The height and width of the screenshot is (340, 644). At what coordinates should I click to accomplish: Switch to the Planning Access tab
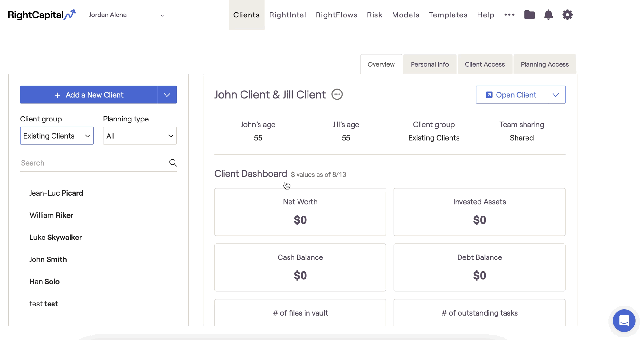(545, 64)
